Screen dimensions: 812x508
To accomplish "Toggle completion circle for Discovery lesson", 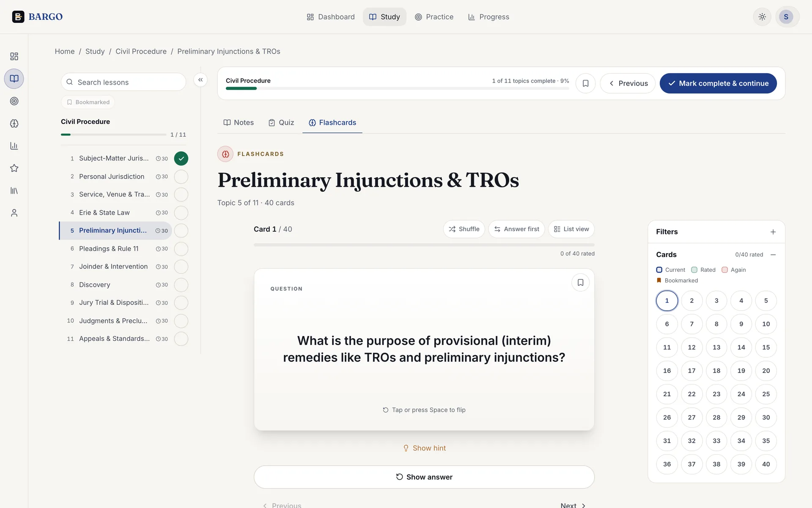I will pyautogui.click(x=181, y=285).
